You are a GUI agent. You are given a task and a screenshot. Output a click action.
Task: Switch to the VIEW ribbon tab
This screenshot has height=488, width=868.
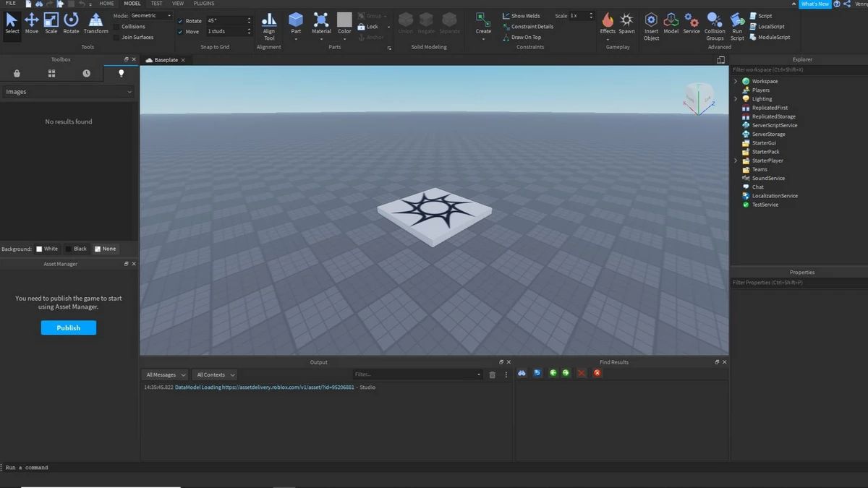178,4
